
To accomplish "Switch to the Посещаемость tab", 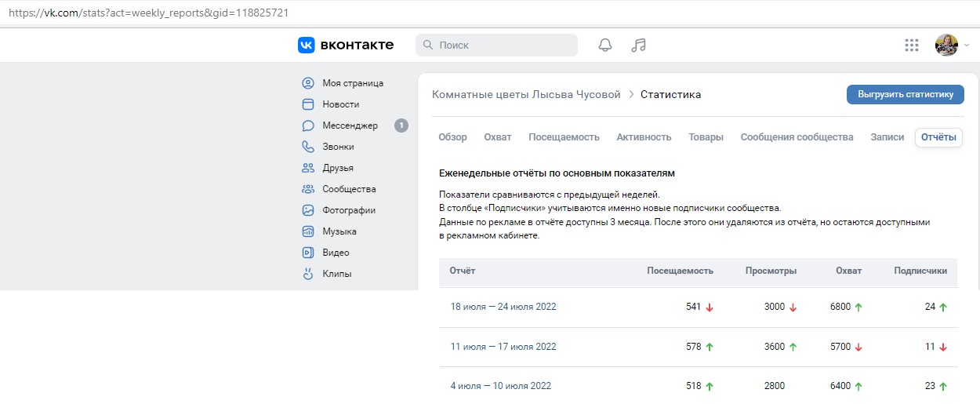I will coord(564,137).
